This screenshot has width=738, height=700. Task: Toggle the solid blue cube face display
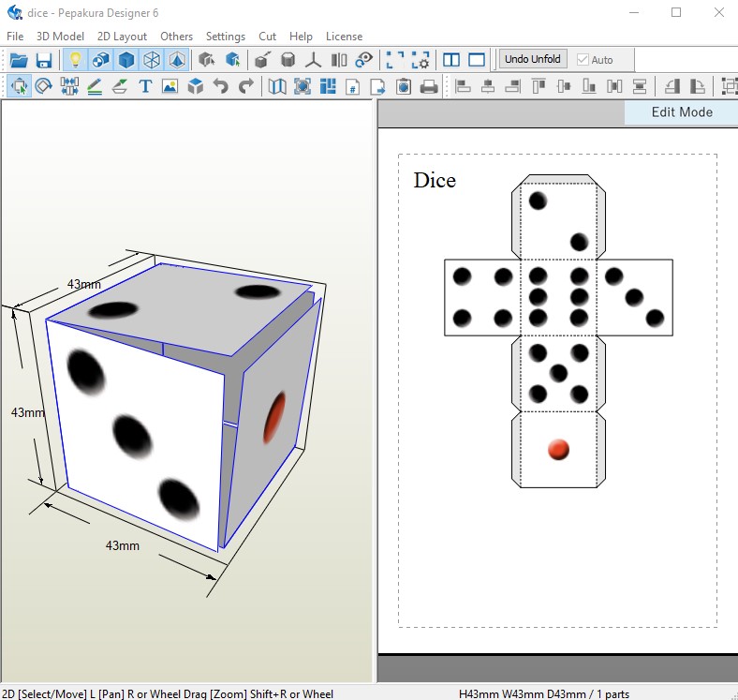point(126,60)
